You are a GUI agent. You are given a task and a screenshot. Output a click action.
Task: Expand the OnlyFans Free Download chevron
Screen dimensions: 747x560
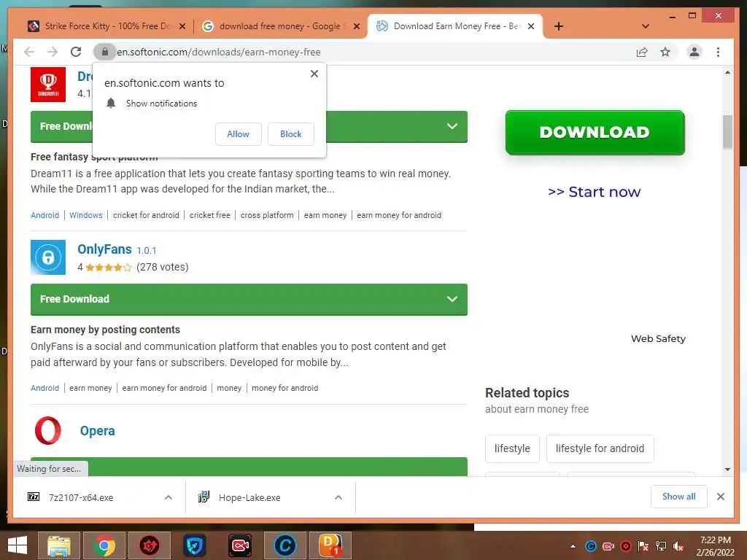[452, 299]
